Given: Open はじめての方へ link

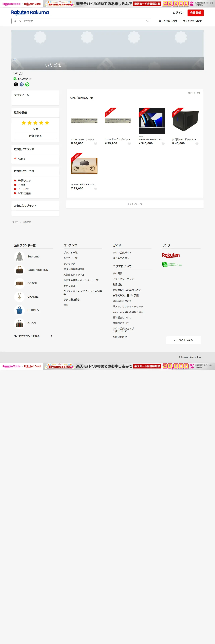Looking at the screenshot, I should point(121,258).
